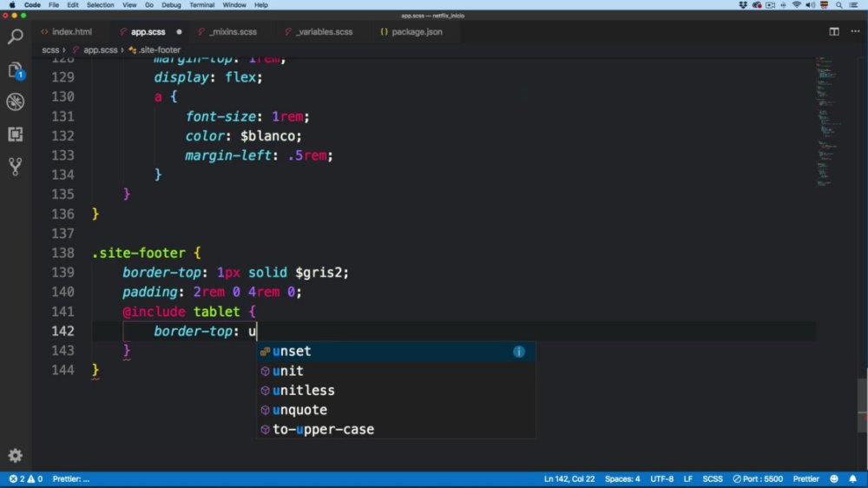Change encoding via UTF-8
This screenshot has width=868, height=488.
click(x=661, y=478)
